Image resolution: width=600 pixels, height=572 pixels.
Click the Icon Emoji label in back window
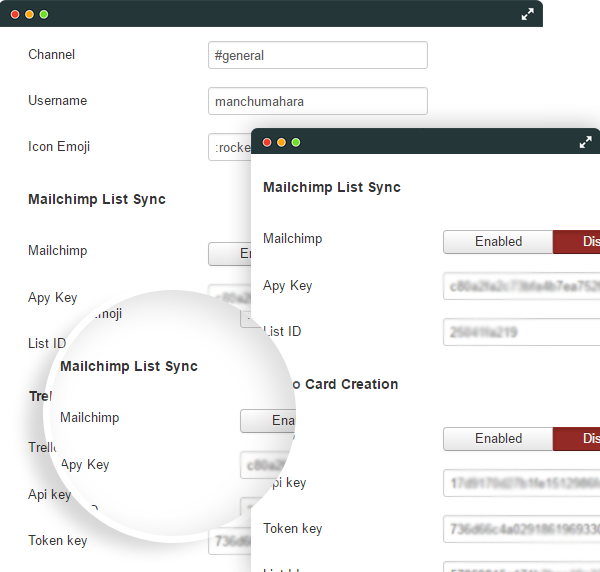tap(59, 147)
